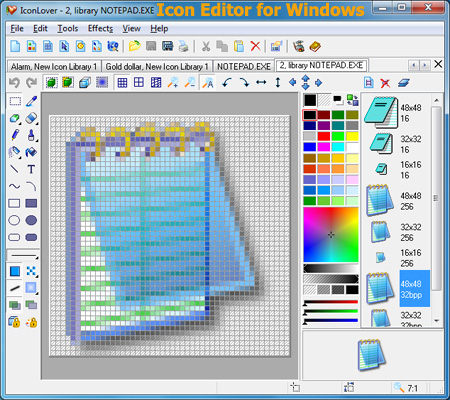This screenshot has height=400, width=450.
Task: Click the Undo arrow
Action: [x=14, y=82]
